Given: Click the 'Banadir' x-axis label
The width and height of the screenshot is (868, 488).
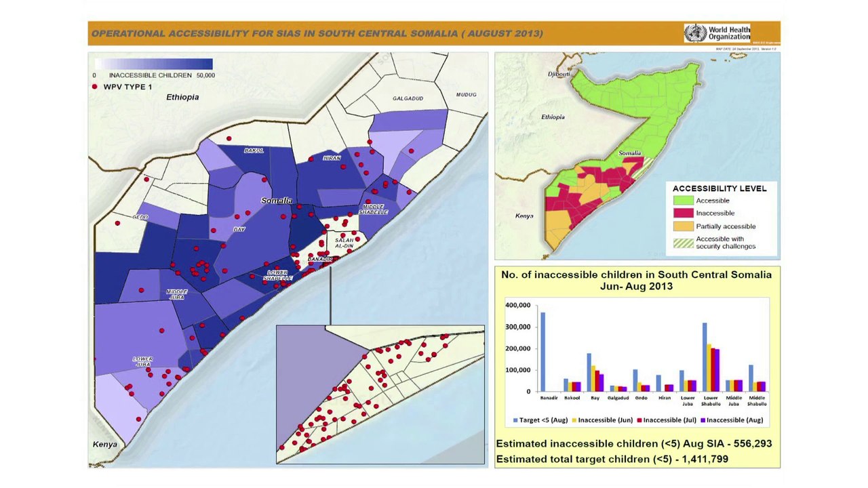Looking at the screenshot, I should tap(550, 397).
